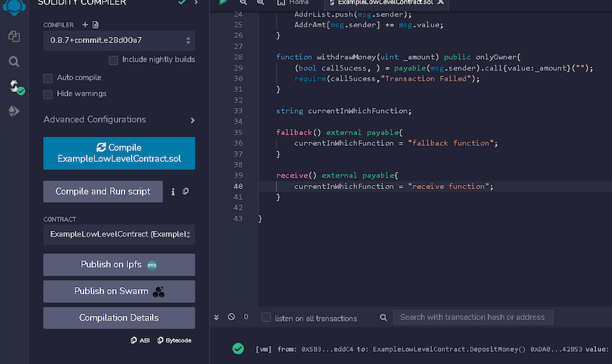Click line number 28 in the gutter
Screen dimensions: 612x364
(238, 57)
